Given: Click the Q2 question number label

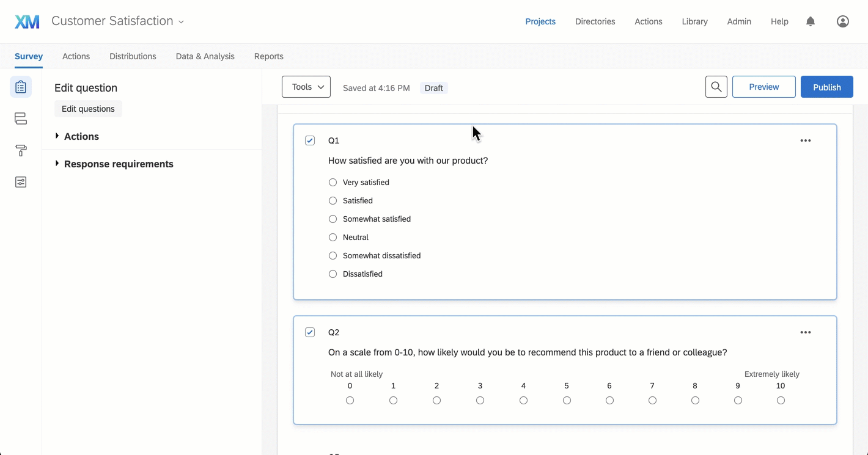Looking at the screenshot, I should [334, 332].
